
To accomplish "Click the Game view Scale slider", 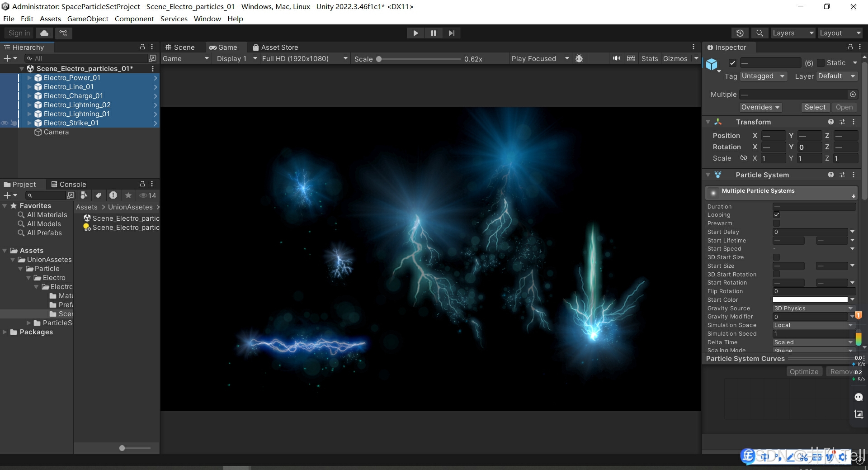I will tap(419, 59).
